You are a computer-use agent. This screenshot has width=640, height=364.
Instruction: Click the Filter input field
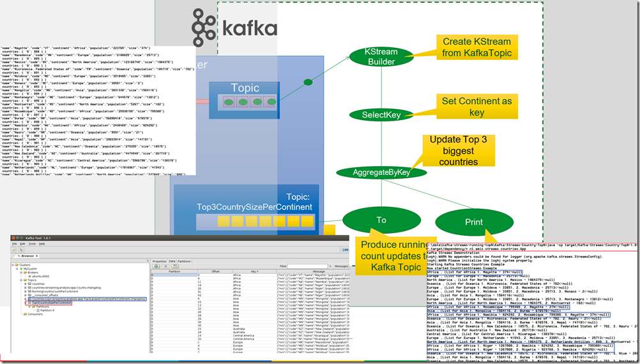[306, 266]
